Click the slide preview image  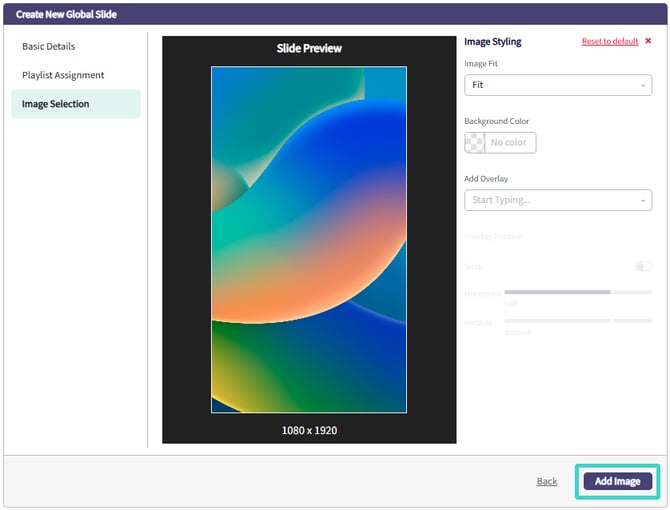(x=309, y=240)
